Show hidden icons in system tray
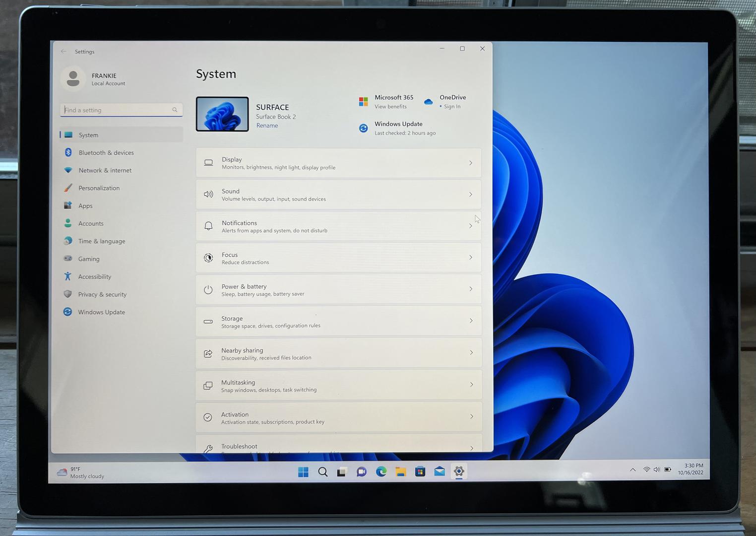The image size is (756, 536). [632, 469]
